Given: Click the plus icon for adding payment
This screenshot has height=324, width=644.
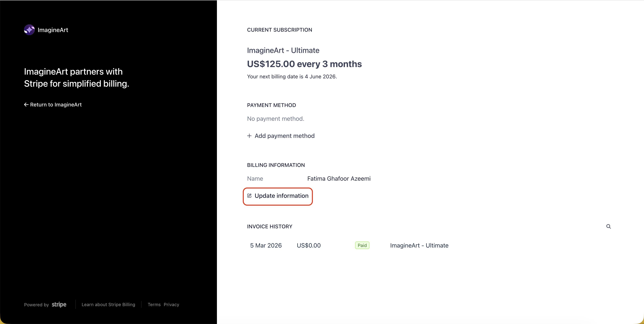Looking at the screenshot, I should click(x=249, y=136).
